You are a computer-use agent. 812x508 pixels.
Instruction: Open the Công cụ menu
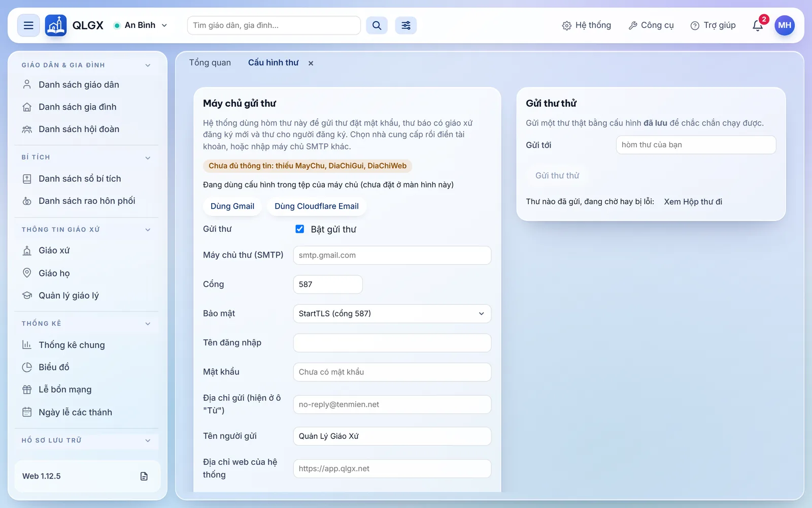pos(652,25)
